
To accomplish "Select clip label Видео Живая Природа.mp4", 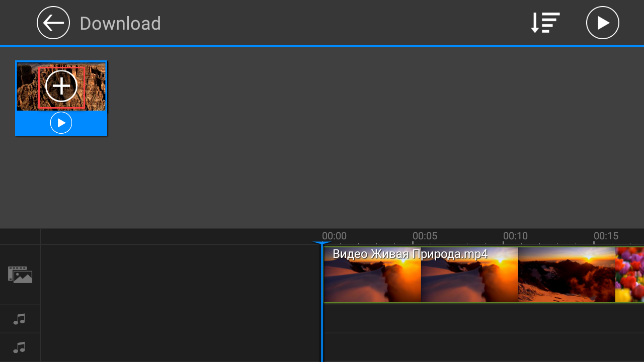I will tap(410, 254).
